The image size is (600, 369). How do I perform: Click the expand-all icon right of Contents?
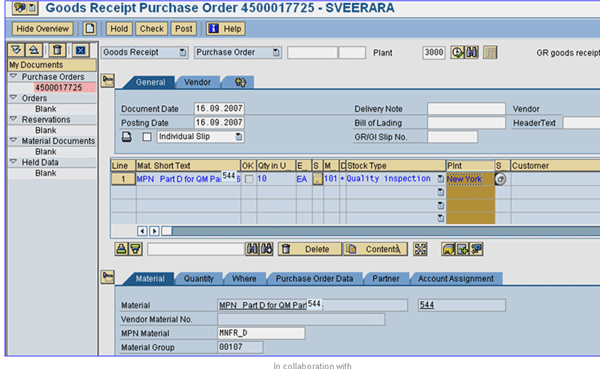point(420,249)
